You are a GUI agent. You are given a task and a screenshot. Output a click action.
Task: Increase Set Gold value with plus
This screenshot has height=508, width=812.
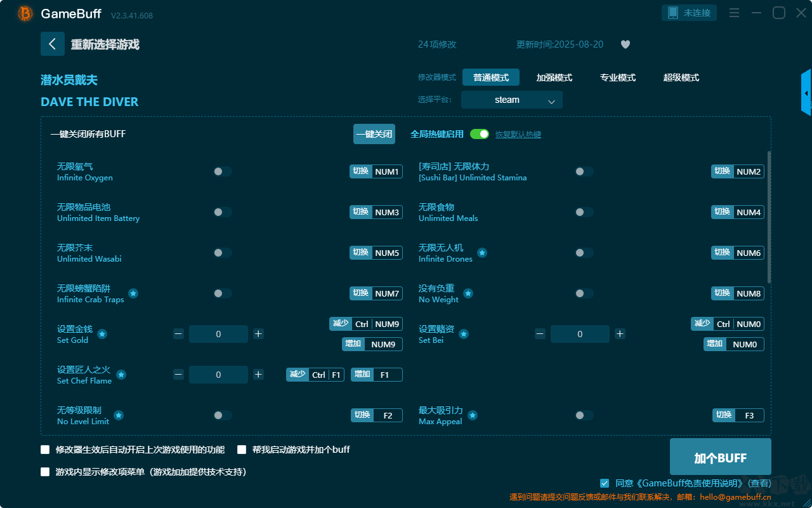pos(258,334)
